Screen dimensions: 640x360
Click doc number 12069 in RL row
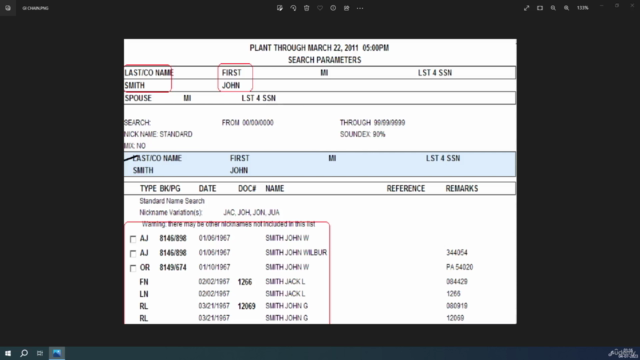247,306
